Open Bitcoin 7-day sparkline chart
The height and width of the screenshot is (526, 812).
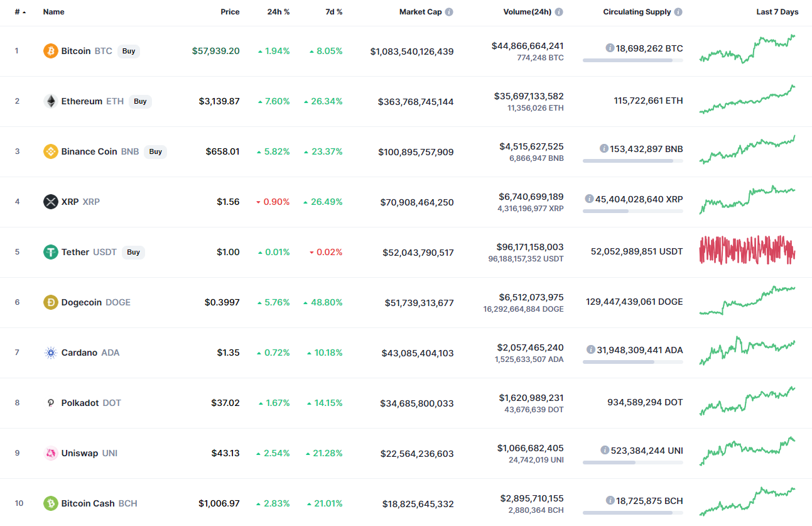coord(747,49)
